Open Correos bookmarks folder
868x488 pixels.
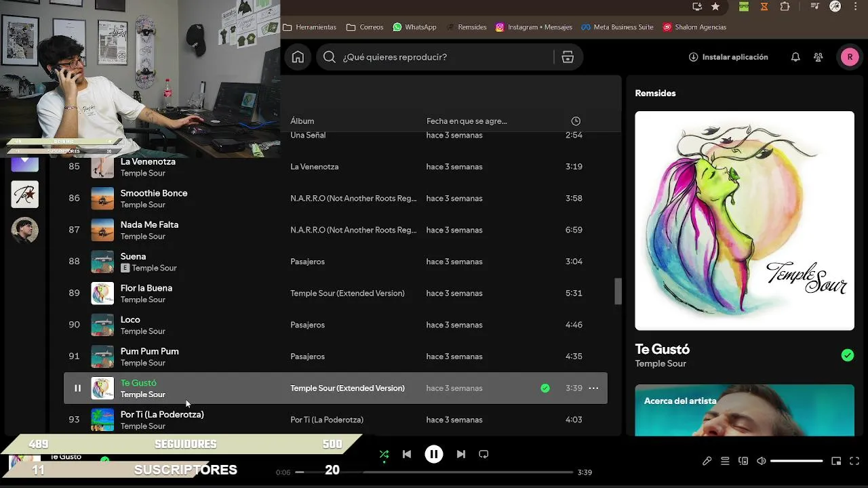tap(365, 27)
